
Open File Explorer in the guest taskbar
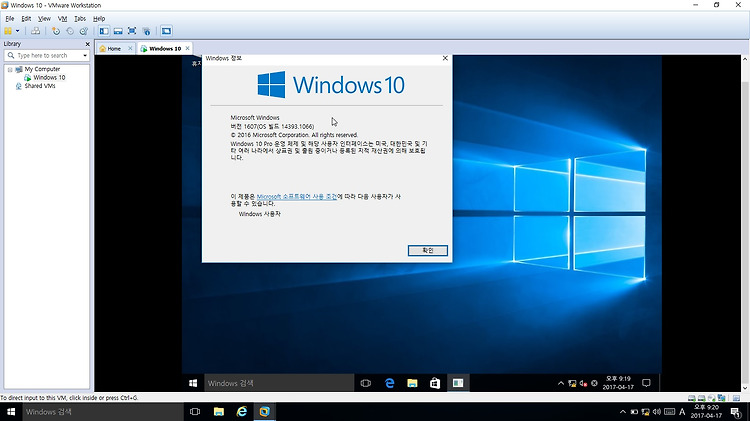coord(412,383)
